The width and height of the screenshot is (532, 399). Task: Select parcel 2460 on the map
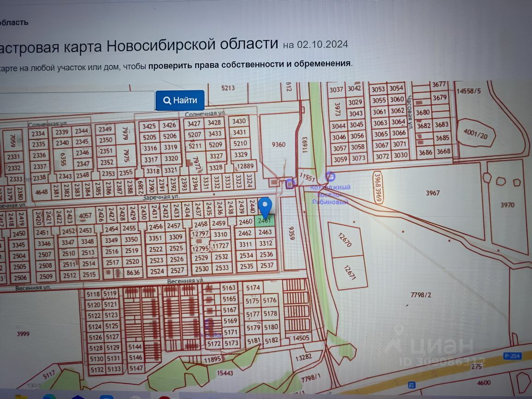pos(245,222)
